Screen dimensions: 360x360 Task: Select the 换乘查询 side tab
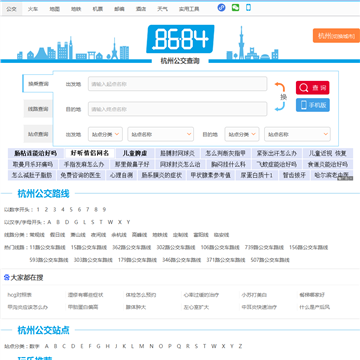coord(38,83)
